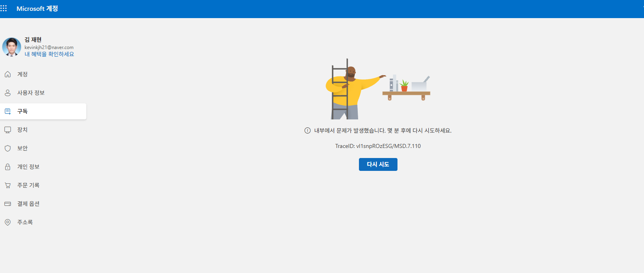Click the location pin icon beside 주소록
The width and height of the screenshot is (644, 273).
(8, 222)
